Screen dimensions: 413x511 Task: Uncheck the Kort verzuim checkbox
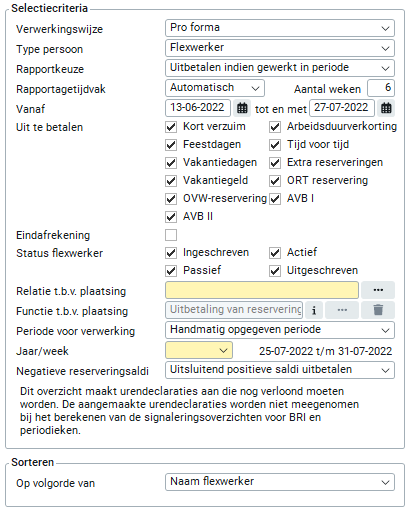pos(171,127)
